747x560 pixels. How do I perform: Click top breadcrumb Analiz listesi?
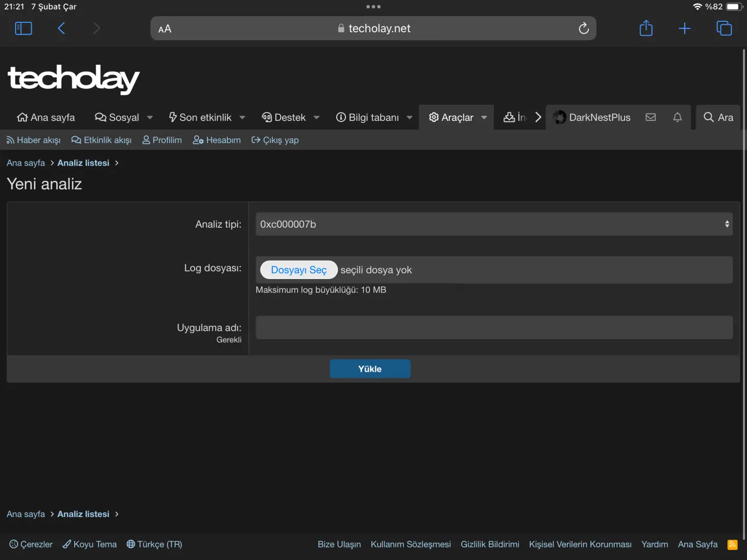click(x=84, y=163)
